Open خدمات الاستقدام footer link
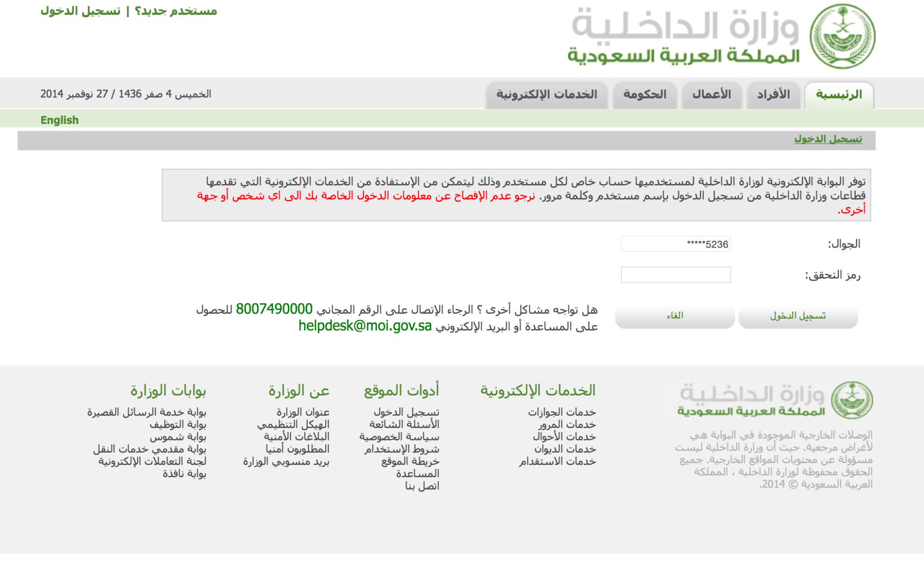924x571 pixels. pyautogui.click(x=557, y=461)
